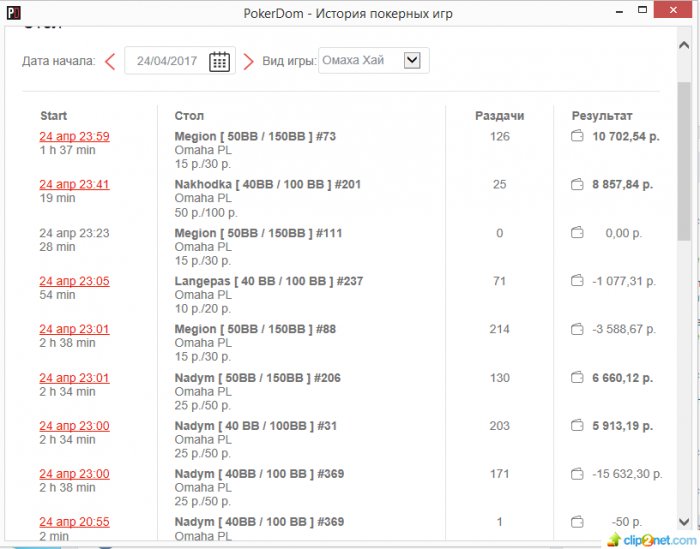700x549 pixels.
Task: Click wallet icon next to 5 913,19 р.
Action: click(x=577, y=425)
